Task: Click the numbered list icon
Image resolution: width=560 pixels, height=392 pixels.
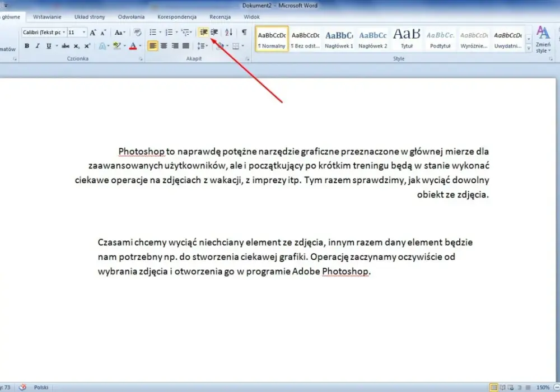Action: click(169, 32)
